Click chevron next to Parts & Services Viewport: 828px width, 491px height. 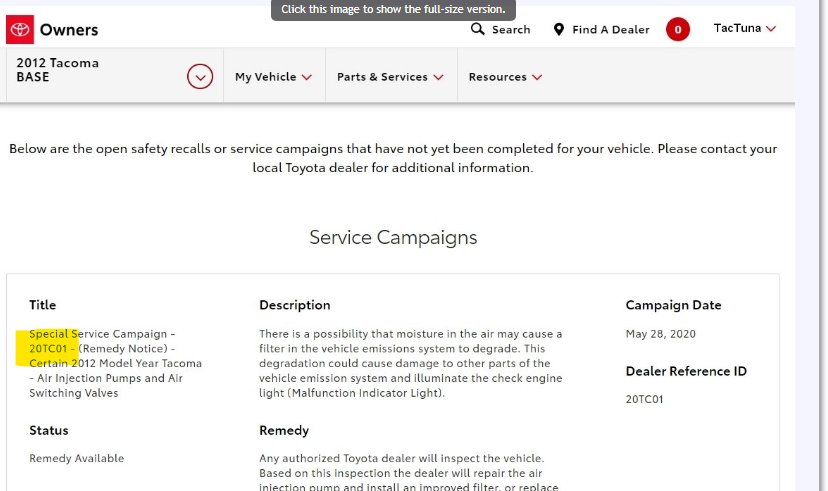[x=438, y=78]
